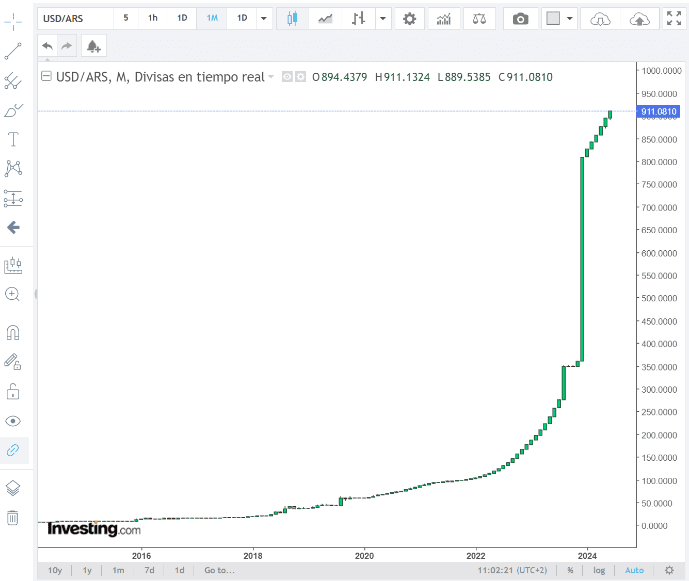Switch to the 1h interval tab
Viewport: 689px width, 581px height.
click(152, 18)
